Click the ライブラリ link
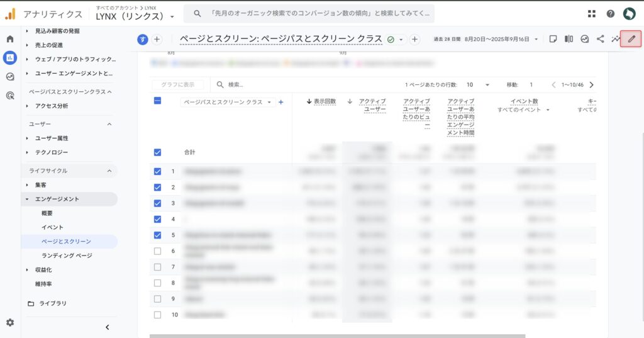 (53, 303)
